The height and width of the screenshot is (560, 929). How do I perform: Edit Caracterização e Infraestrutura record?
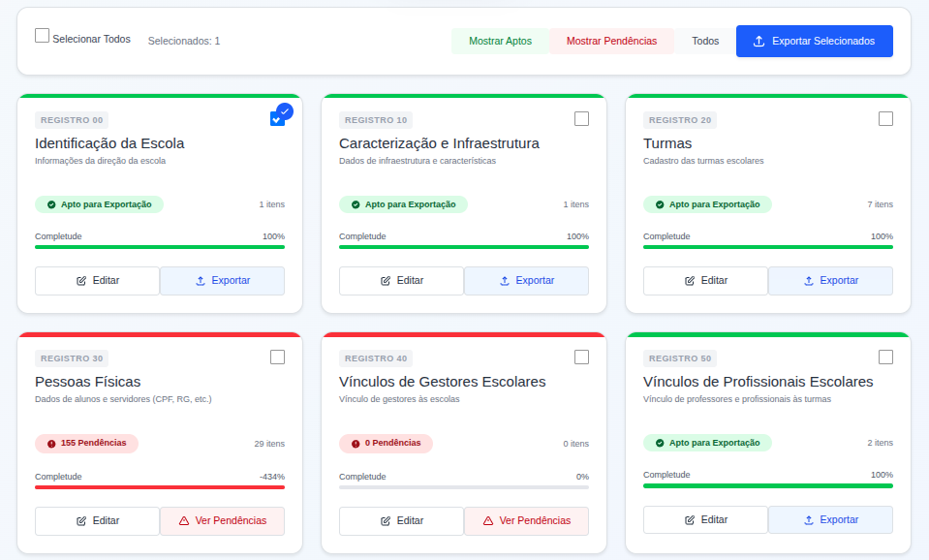tap(401, 280)
